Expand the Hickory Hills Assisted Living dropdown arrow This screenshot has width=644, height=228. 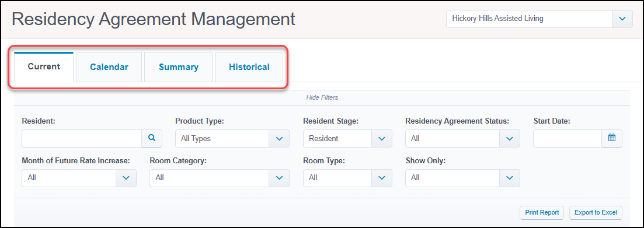[622, 19]
